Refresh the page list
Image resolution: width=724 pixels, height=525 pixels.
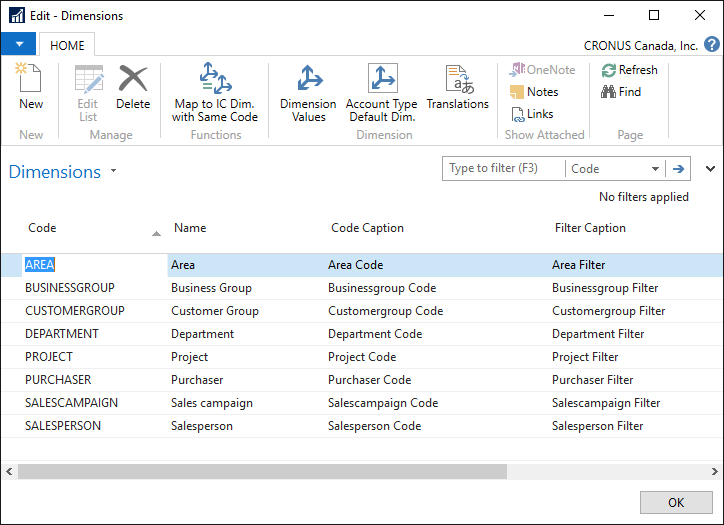point(609,70)
